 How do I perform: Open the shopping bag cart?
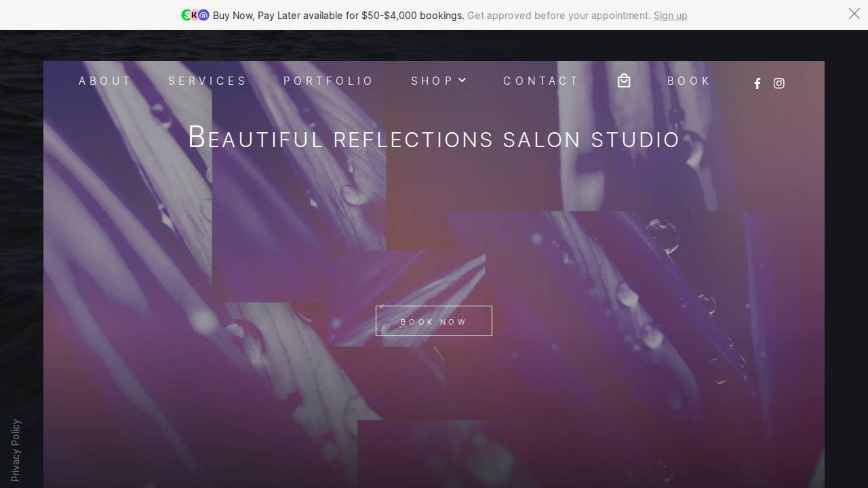click(x=624, y=81)
